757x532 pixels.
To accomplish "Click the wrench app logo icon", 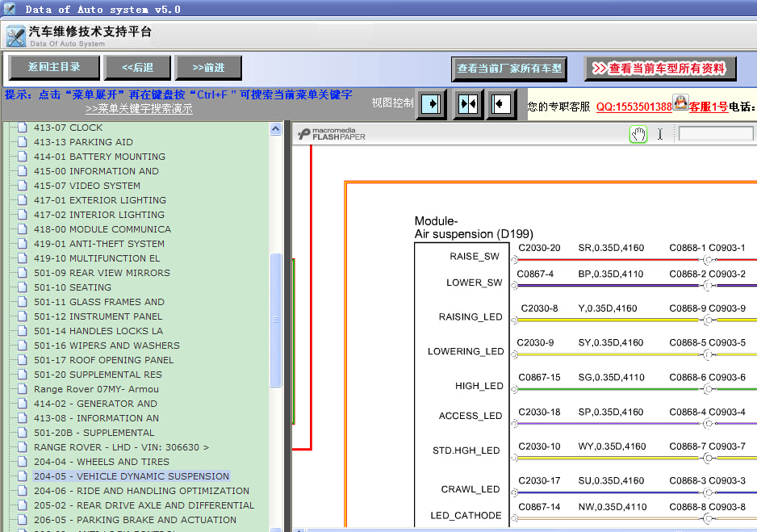I will coord(16,36).
